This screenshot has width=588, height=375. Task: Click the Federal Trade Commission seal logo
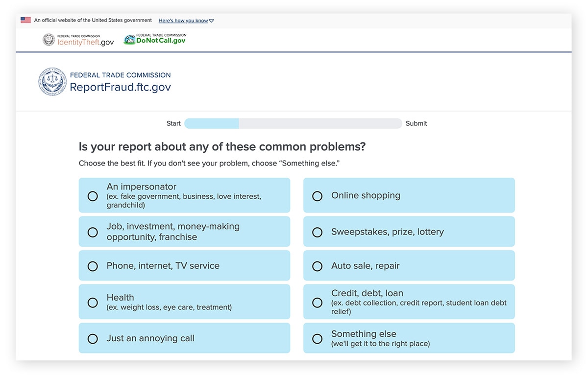[52, 81]
